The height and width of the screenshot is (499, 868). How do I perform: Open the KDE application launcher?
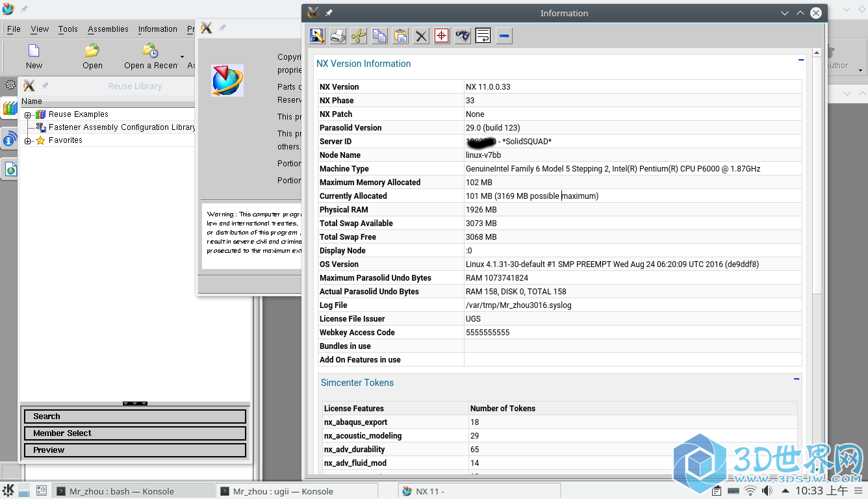[x=8, y=491]
